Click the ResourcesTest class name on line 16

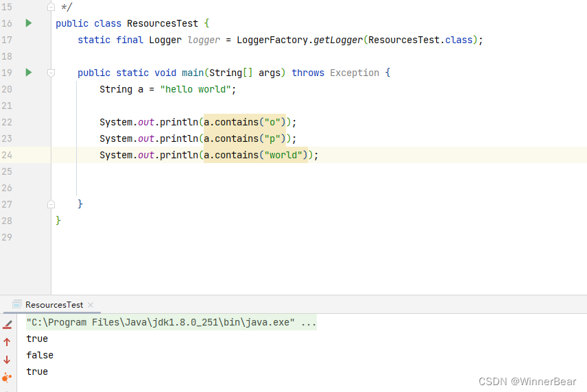click(x=163, y=23)
